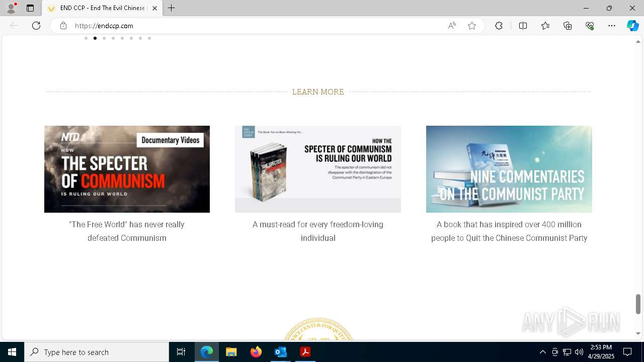This screenshot has height=362, width=644.
Task: Click the vertical scrollbar thumb
Action: [x=638, y=304]
